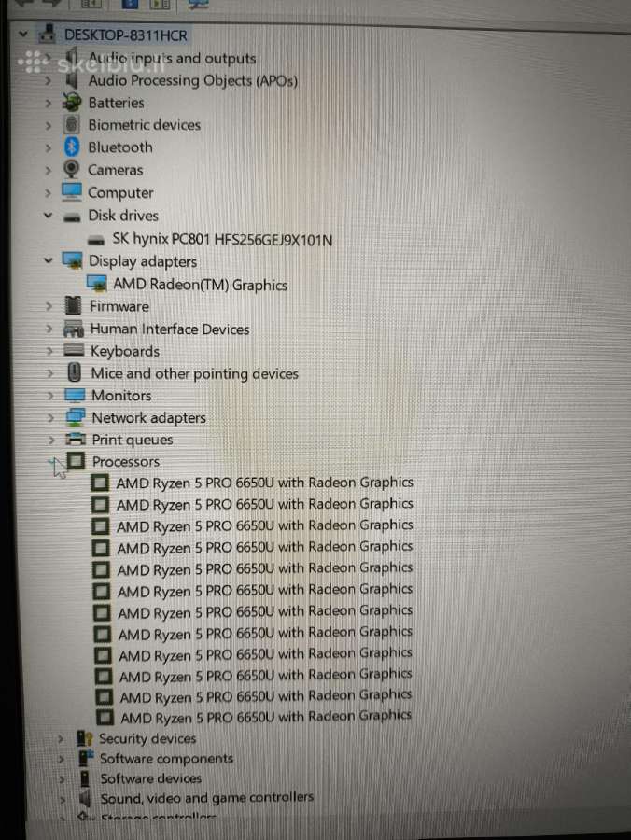The width and height of the screenshot is (631, 840).
Task: Expand the Security devices node arrow
Action: tap(61, 739)
